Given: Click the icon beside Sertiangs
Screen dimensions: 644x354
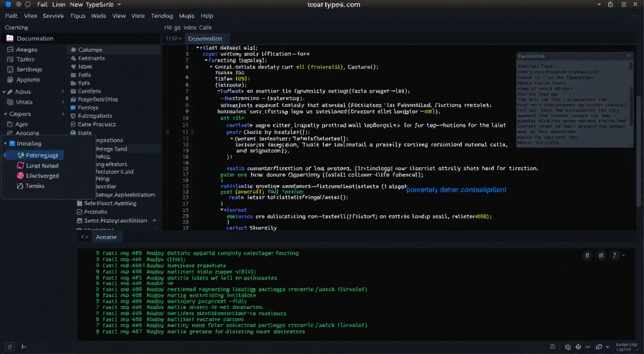Looking at the screenshot, I should (x=10, y=69).
